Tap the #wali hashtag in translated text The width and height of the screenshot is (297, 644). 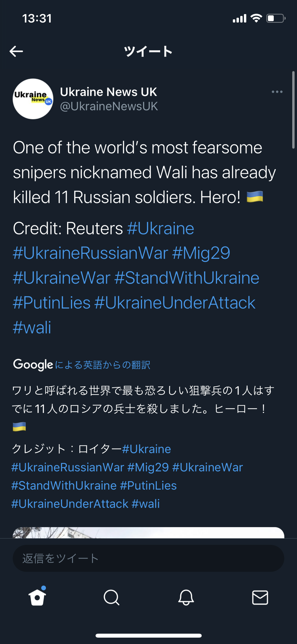(x=146, y=504)
